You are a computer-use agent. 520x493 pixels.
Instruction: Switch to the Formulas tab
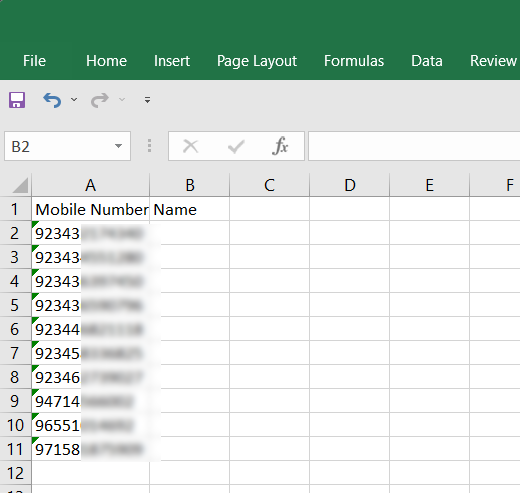point(354,61)
